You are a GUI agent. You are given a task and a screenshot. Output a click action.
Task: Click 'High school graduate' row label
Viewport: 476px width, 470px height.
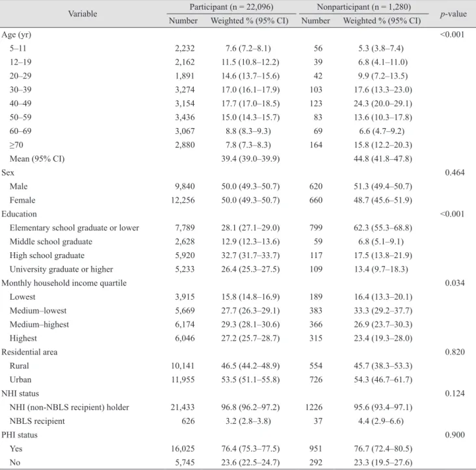(x=47, y=255)
